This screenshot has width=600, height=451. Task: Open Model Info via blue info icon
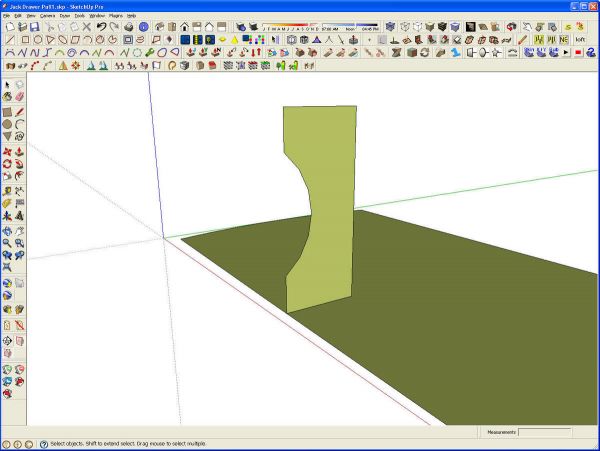pos(143,27)
